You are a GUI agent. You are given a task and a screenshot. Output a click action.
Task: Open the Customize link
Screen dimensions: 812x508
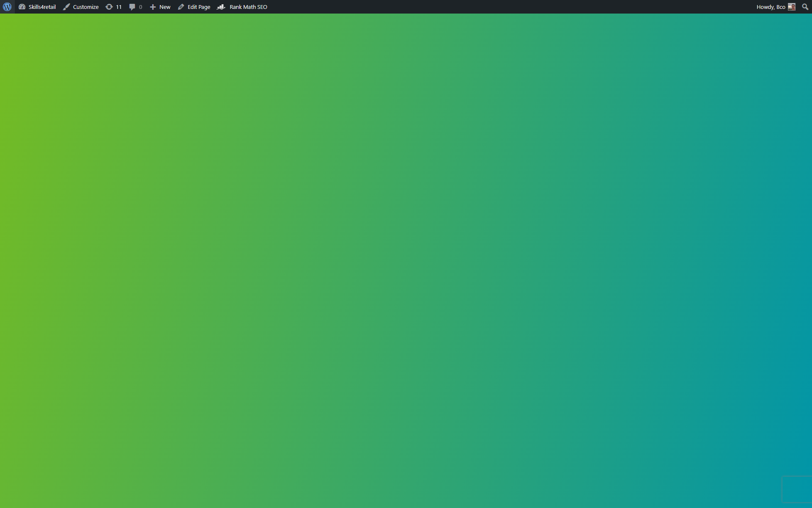85,7
